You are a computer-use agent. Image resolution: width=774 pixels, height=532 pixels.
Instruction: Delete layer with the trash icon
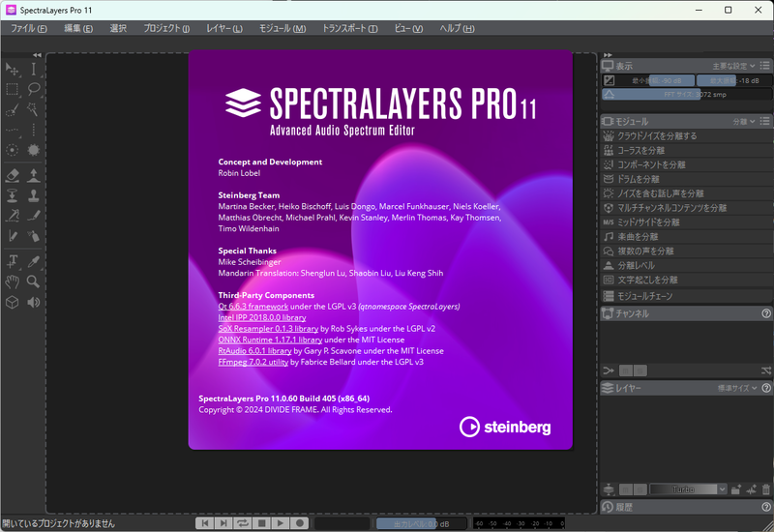pos(766,489)
